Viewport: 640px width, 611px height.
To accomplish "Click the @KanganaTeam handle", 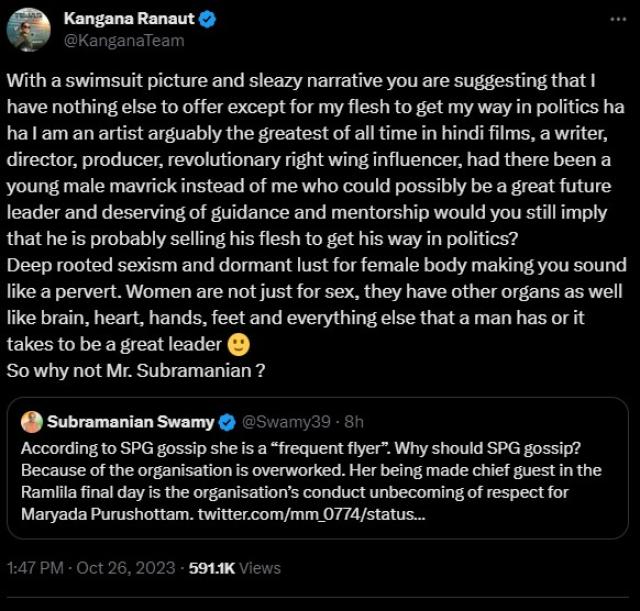I will [123, 41].
